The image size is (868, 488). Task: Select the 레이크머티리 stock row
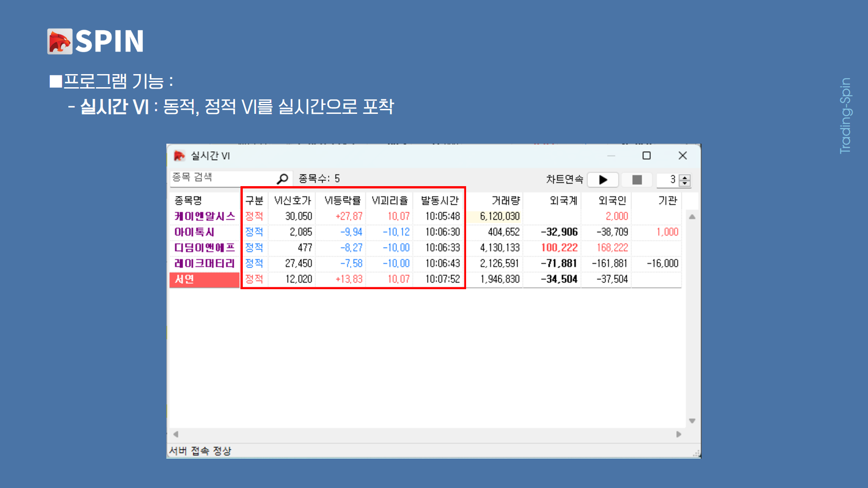(x=205, y=263)
